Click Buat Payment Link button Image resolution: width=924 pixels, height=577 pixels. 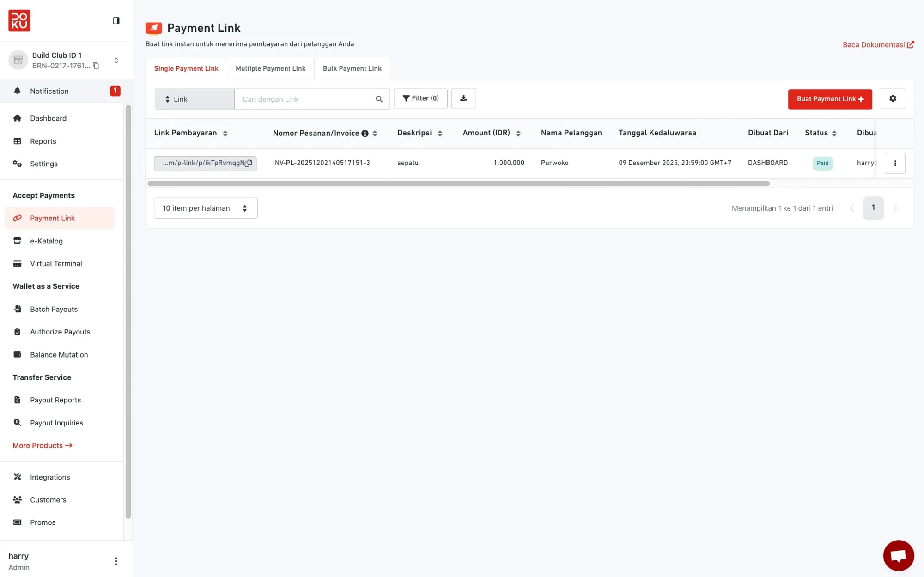coord(830,99)
